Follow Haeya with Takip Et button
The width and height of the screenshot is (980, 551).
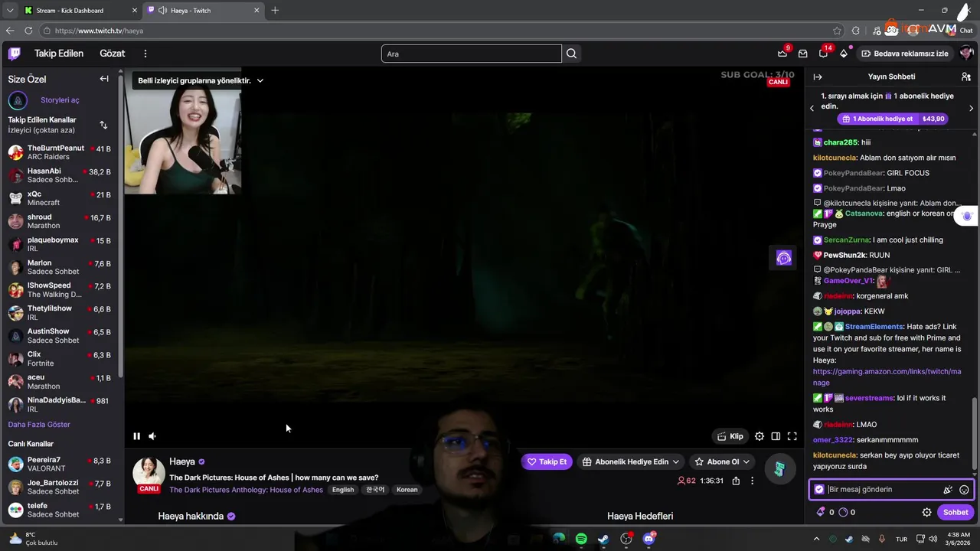point(547,461)
